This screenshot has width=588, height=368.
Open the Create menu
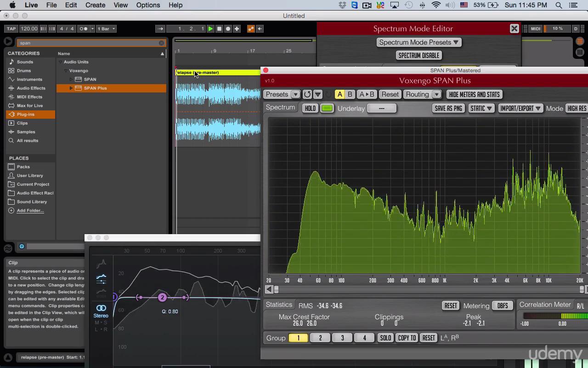click(x=95, y=5)
